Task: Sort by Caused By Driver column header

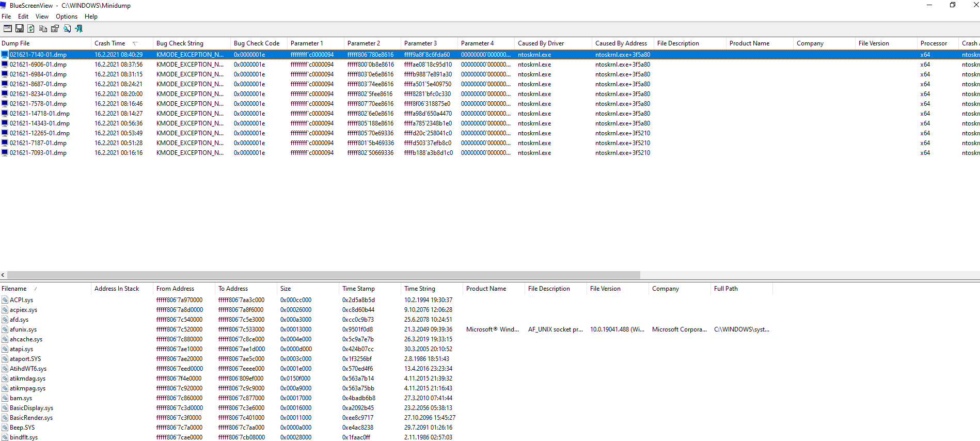Action: [541, 43]
